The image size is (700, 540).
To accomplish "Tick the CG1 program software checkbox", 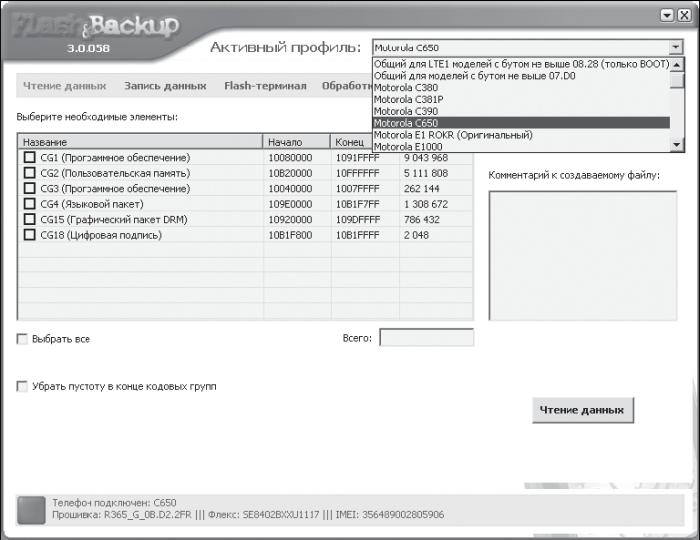I will 29,157.
